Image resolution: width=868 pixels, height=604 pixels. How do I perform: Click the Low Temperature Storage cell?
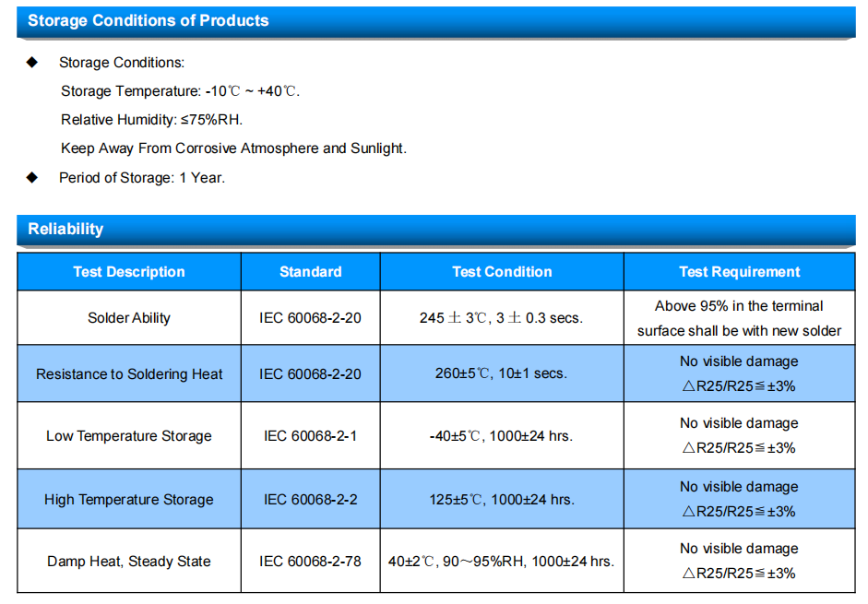pos(129,435)
